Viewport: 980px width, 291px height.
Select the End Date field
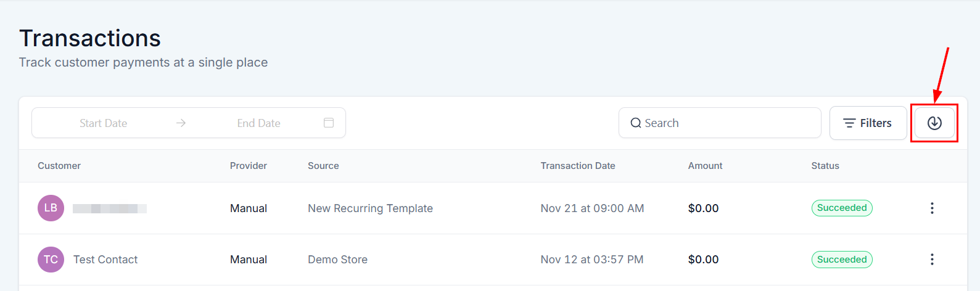[x=258, y=123]
